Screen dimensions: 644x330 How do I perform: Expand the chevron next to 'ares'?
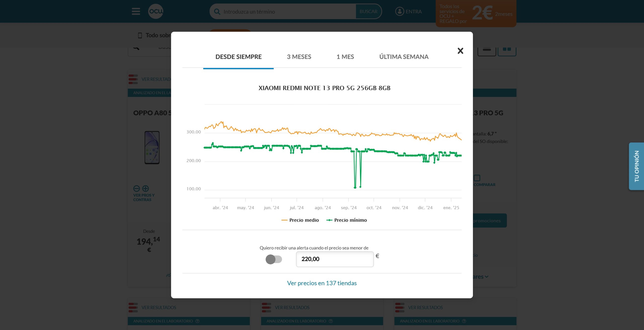tap(487, 277)
